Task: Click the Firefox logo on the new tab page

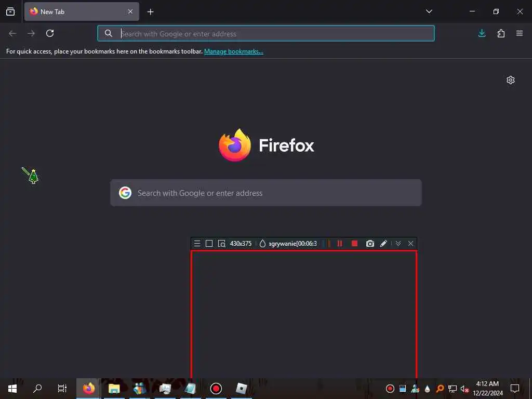Action: 234,145
